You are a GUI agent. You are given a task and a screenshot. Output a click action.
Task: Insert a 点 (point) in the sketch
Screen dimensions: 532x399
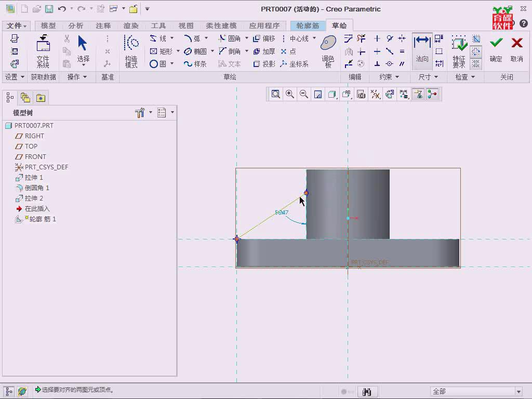point(288,51)
